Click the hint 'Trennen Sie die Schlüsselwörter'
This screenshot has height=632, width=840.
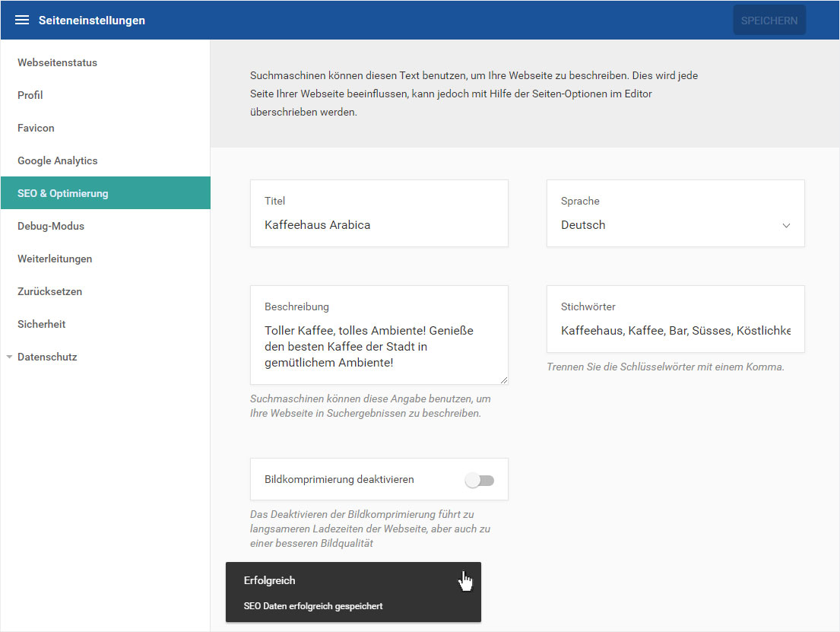665,367
